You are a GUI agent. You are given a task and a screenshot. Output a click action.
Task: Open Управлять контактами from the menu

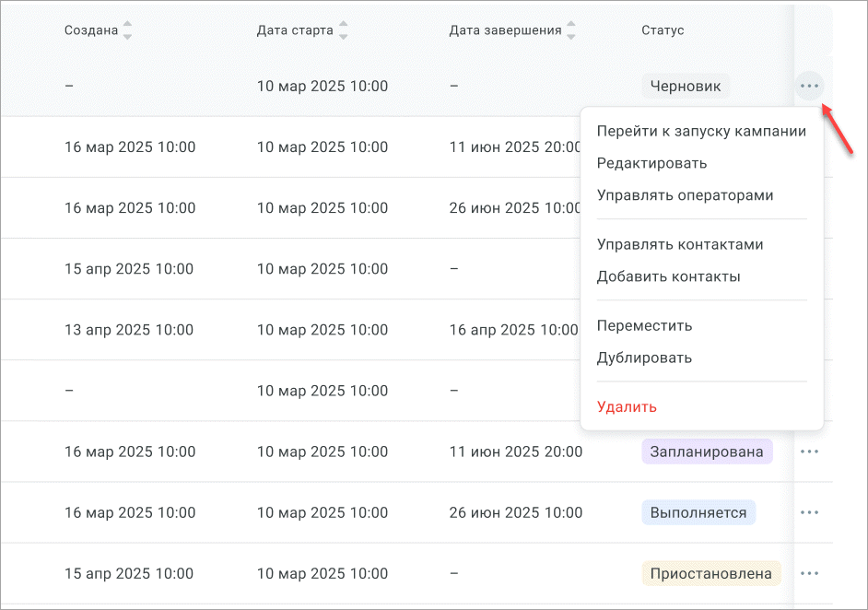680,244
